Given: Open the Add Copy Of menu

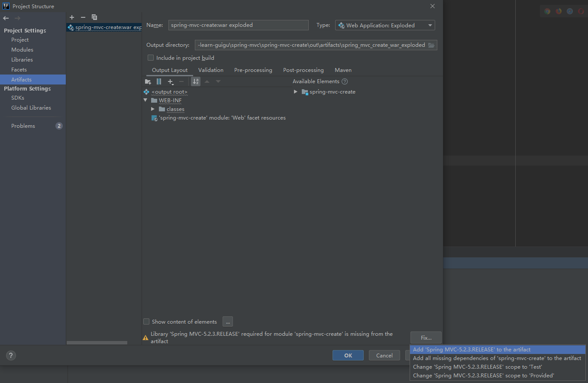Looking at the screenshot, I should click(x=171, y=81).
